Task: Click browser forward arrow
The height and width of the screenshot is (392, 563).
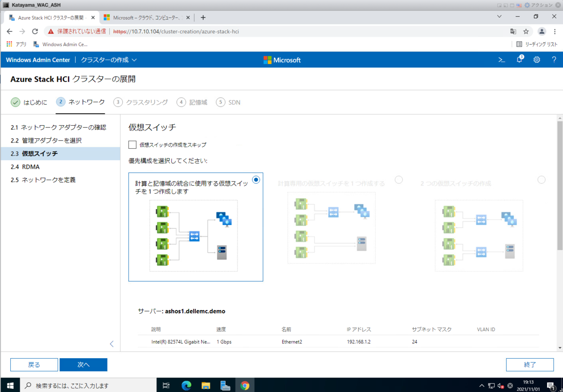Action: coord(22,31)
